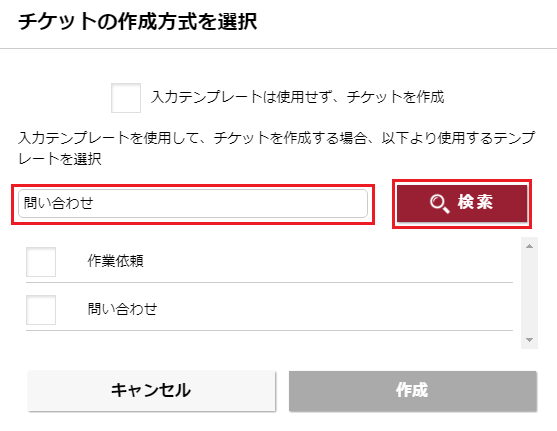The height and width of the screenshot is (431, 557).
Task: Select the 作業依頼 label in template list
Action: [x=115, y=261]
